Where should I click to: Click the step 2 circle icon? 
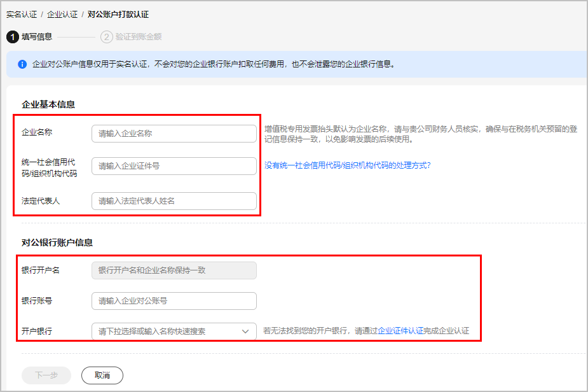107,37
